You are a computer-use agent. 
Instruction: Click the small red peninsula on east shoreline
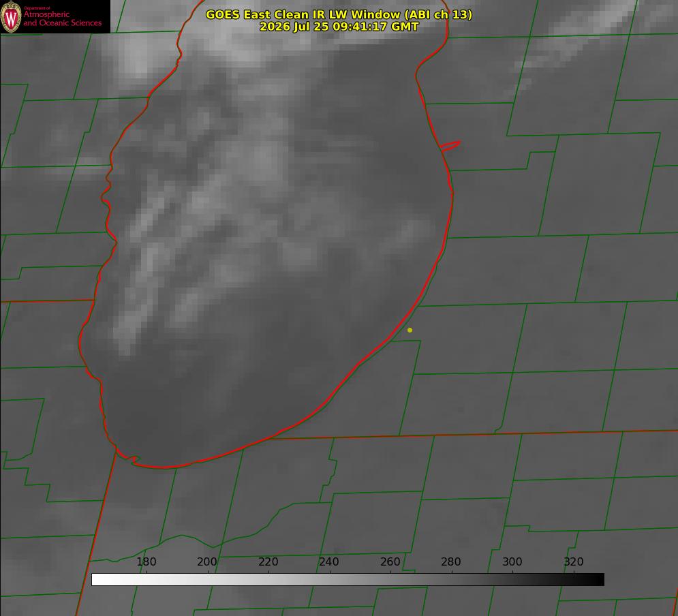coord(450,146)
